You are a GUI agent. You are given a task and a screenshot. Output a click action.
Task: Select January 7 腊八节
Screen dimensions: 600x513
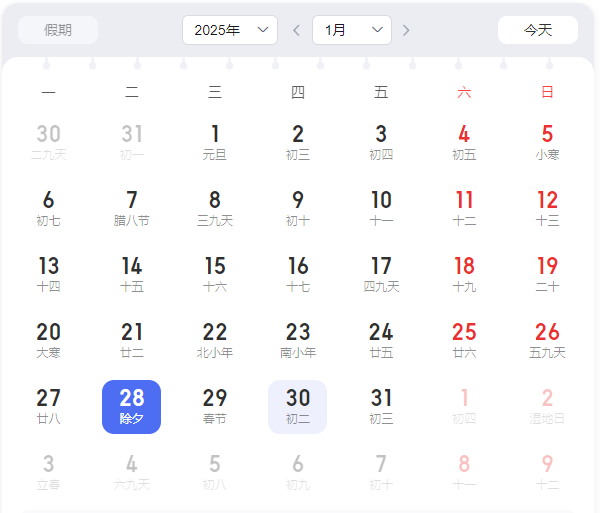[x=132, y=209]
